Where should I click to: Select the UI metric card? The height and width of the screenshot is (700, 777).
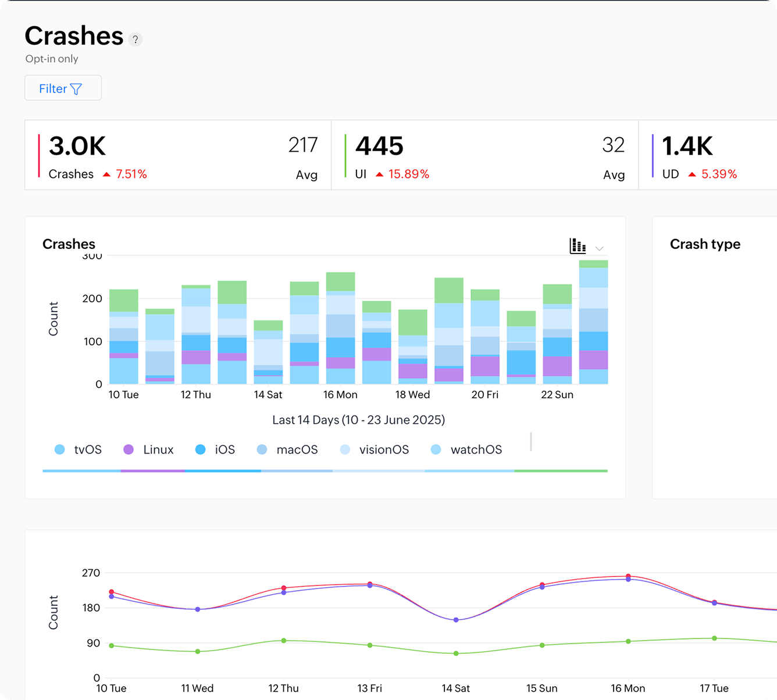[485, 155]
